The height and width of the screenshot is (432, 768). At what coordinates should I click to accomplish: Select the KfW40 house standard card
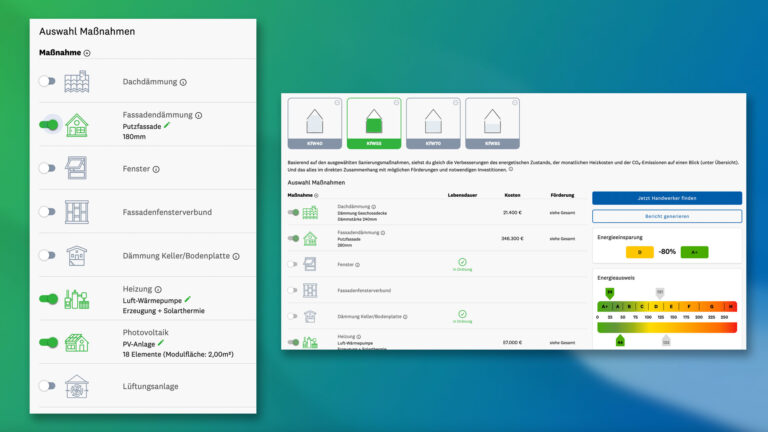click(x=314, y=123)
